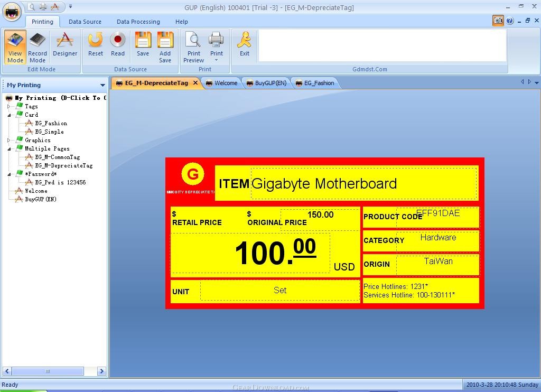Collapse the *Password* folder
The image size is (541, 392).
[8, 174]
